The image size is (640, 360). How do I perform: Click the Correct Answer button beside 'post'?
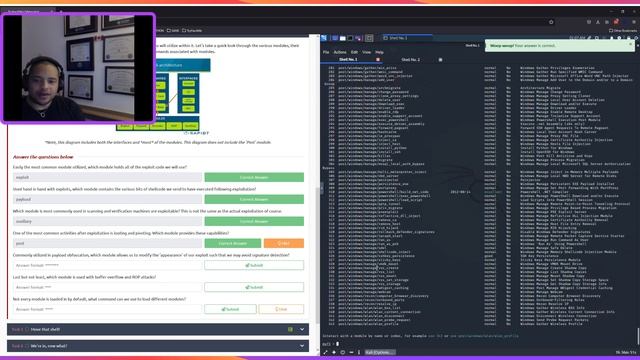[x=233, y=243]
